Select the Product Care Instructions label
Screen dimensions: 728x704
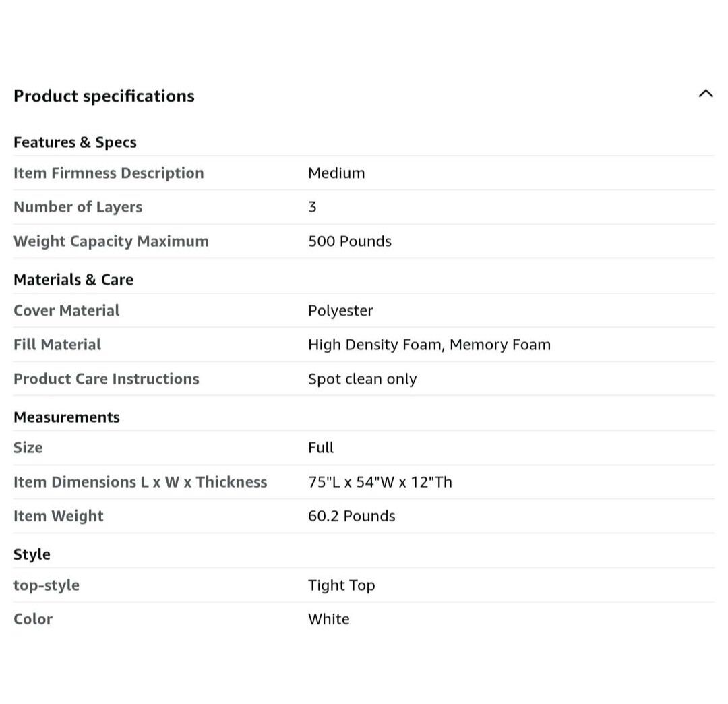pyautogui.click(x=107, y=379)
